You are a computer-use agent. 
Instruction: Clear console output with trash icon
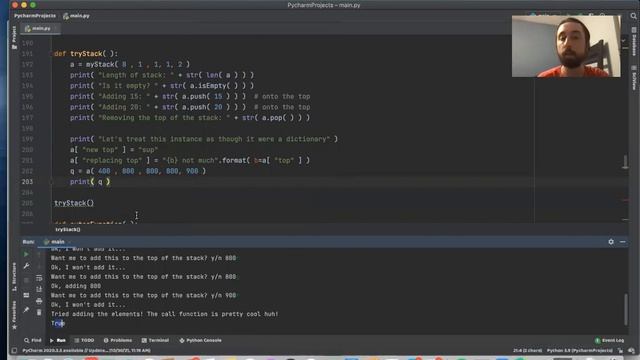pyautogui.click(x=39, y=313)
